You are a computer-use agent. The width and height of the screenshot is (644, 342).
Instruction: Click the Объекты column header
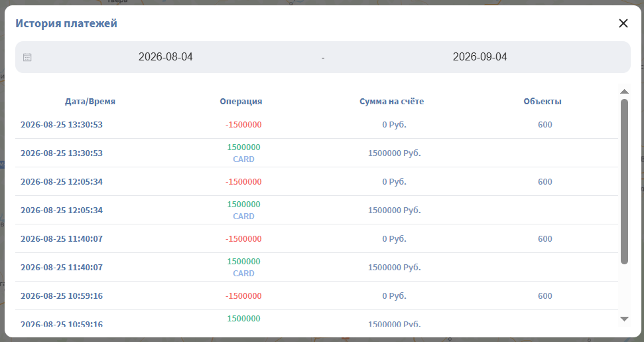[542, 101]
